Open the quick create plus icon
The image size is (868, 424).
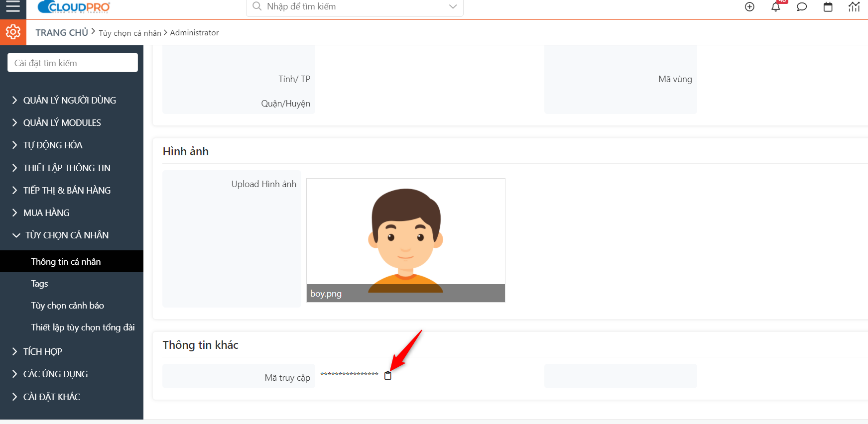(749, 7)
